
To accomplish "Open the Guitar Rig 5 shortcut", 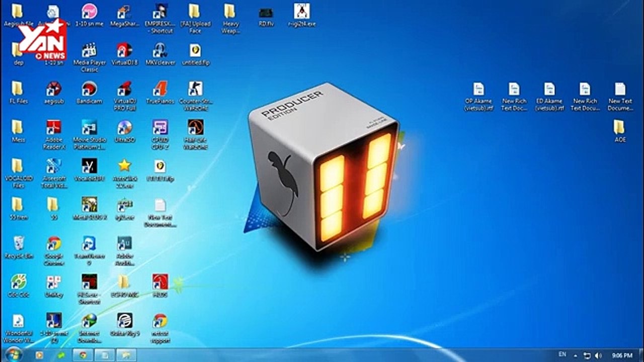I will click(124, 325).
